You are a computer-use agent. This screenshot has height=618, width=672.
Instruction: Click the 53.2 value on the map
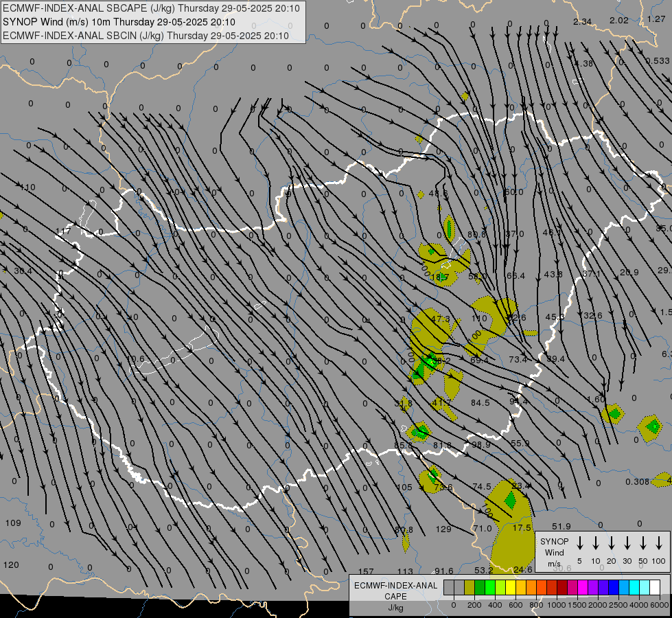483,571
